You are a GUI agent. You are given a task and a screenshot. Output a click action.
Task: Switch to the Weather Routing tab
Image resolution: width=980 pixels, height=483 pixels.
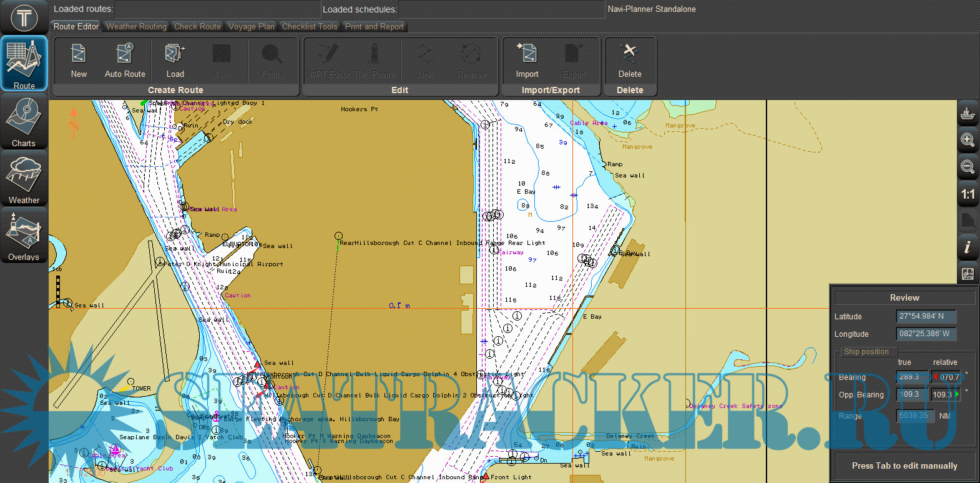[136, 27]
